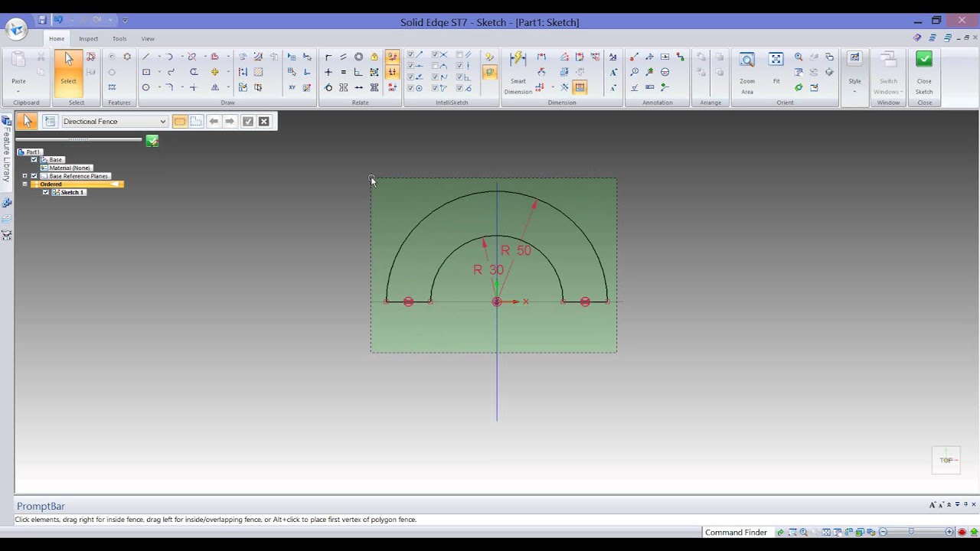
Task: Click the R 30 dimension text
Action: pyautogui.click(x=488, y=269)
